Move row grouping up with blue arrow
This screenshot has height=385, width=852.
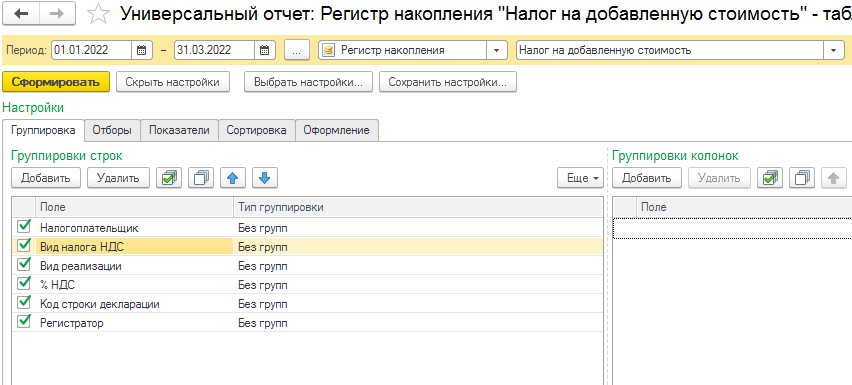[233, 178]
